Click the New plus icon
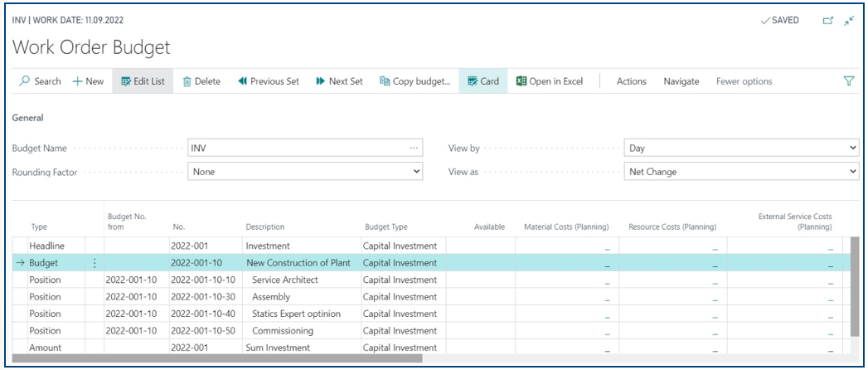This screenshot has width=868, height=370. (77, 81)
